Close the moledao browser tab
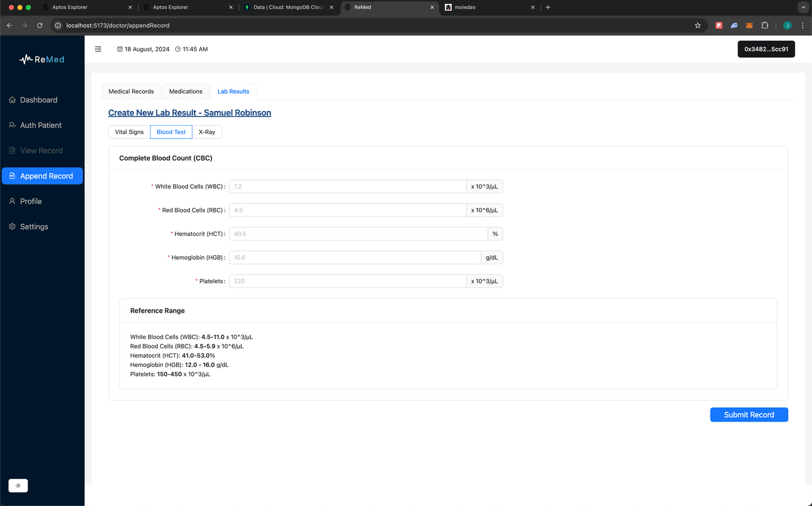The width and height of the screenshot is (812, 506). (533, 7)
